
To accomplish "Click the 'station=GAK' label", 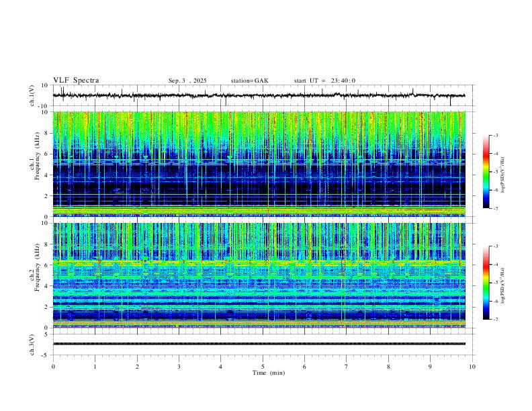I will 249,81.
